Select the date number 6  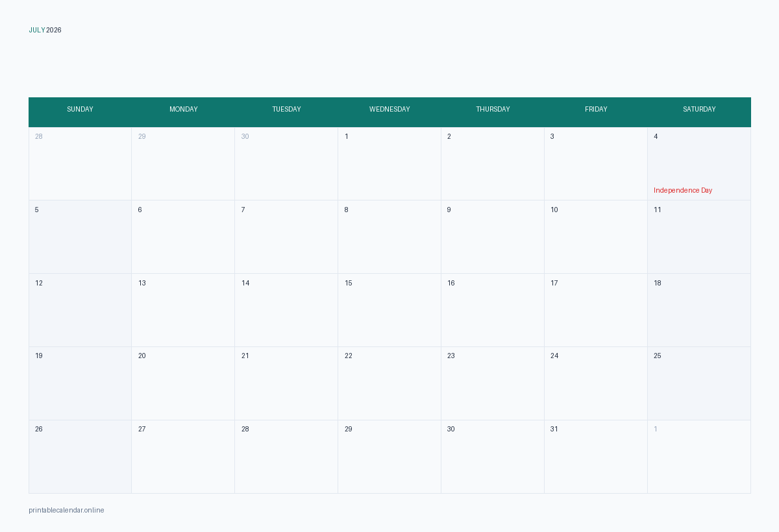pyautogui.click(x=140, y=210)
